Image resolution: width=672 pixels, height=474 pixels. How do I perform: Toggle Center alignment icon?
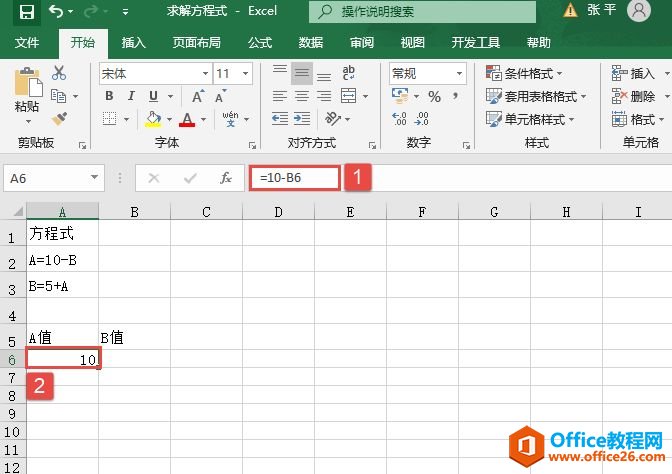click(302, 96)
